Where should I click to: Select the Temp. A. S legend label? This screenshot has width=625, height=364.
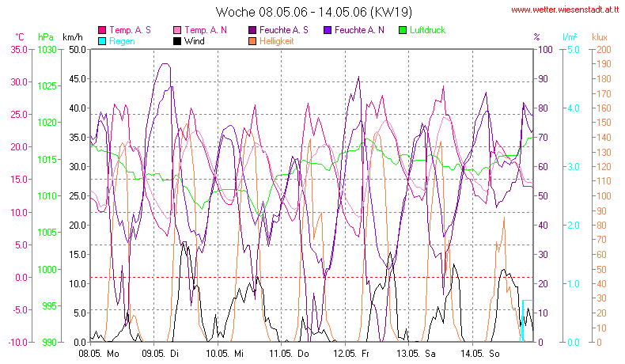pyautogui.click(x=130, y=30)
